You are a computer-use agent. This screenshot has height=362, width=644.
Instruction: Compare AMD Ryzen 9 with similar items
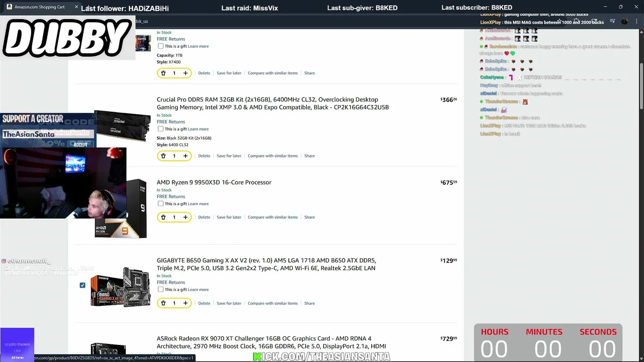(273, 217)
